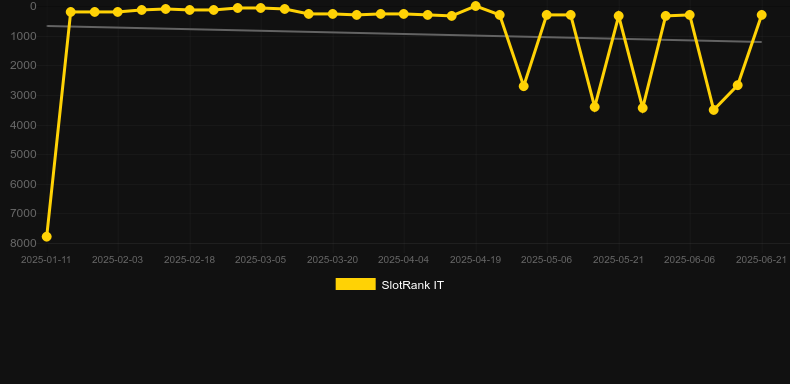This screenshot has height=384, width=790.
Task: Click the low point right after 2025-05-21
Action: point(642,108)
